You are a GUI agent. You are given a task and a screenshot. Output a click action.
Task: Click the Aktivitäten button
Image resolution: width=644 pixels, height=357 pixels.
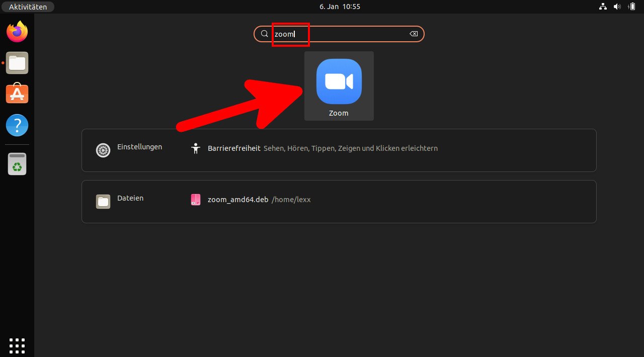point(28,7)
